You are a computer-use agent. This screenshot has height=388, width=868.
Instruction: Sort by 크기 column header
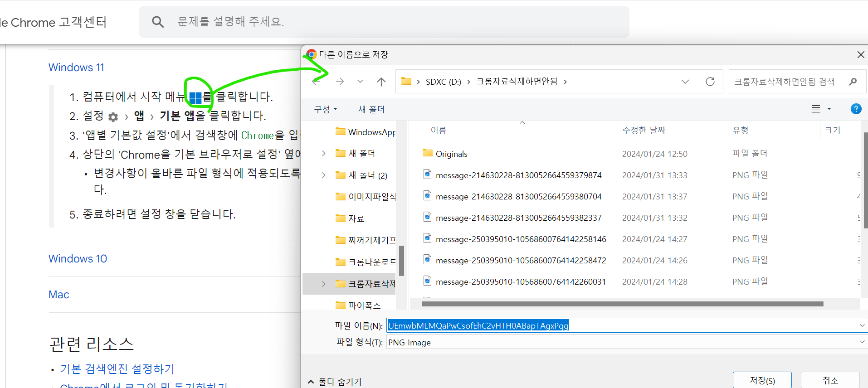[832, 131]
